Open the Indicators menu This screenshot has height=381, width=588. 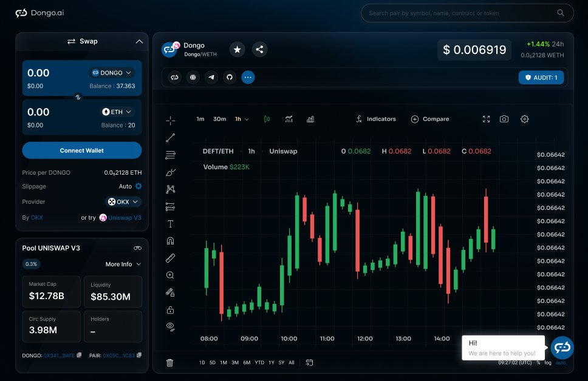point(376,119)
